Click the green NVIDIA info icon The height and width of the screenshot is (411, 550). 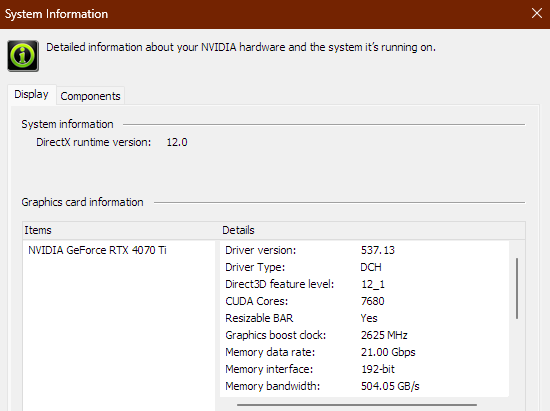tap(23, 56)
